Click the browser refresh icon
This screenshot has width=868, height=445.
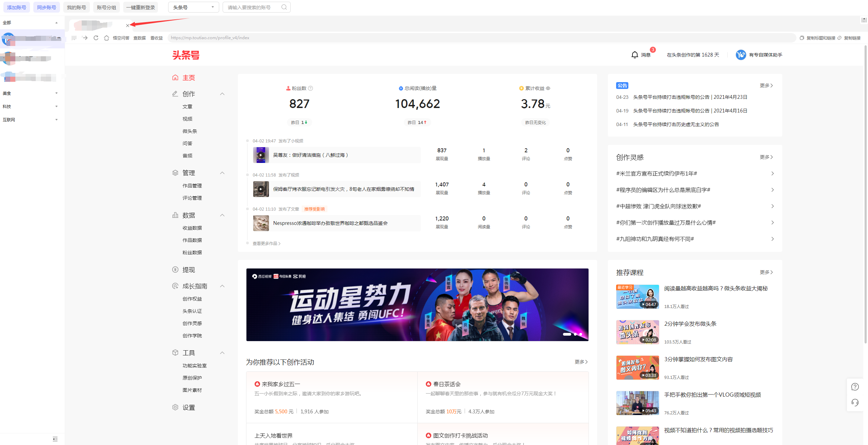point(96,38)
